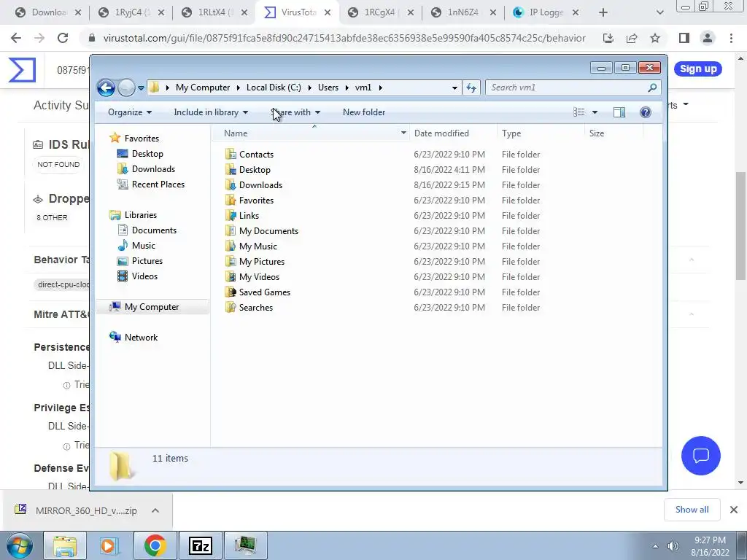Click Favorites in the navigation pane
The height and width of the screenshot is (560, 747).
pyautogui.click(x=142, y=139)
